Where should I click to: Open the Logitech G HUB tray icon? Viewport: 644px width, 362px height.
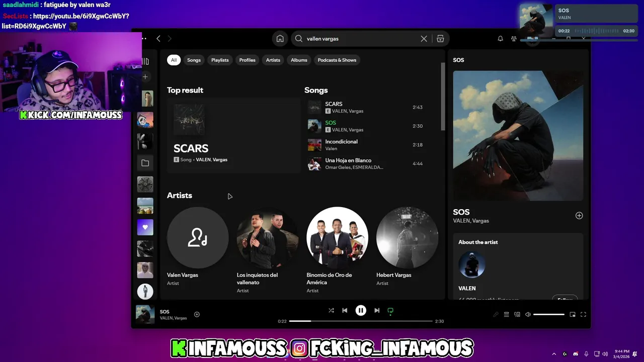[565, 354]
